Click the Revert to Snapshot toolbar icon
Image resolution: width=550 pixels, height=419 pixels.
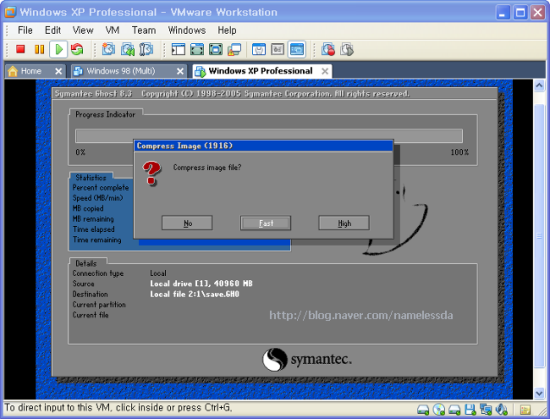coord(127,49)
